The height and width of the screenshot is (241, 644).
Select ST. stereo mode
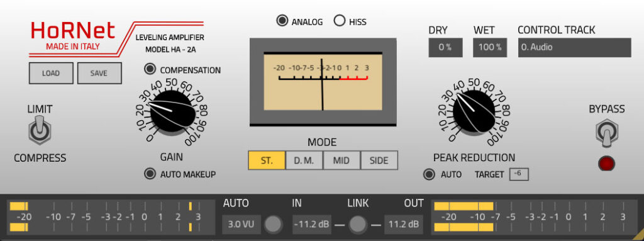(x=267, y=160)
